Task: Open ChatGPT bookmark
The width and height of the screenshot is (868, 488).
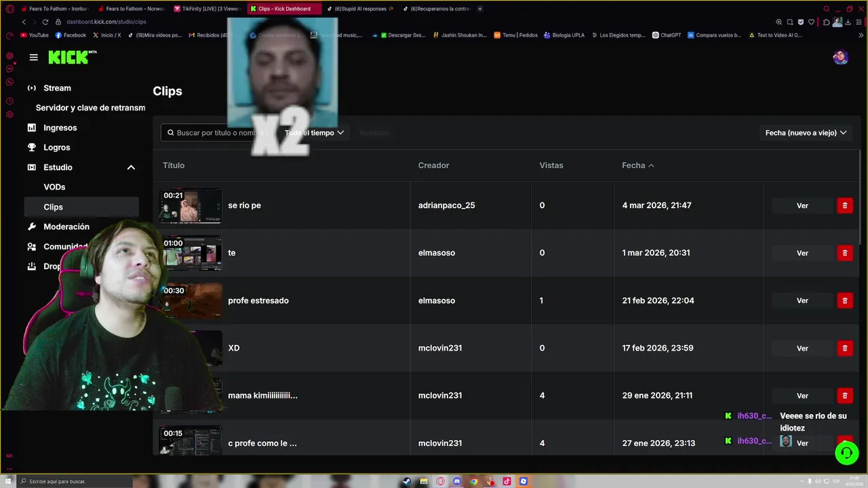Action: pyautogui.click(x=667, y=35)
